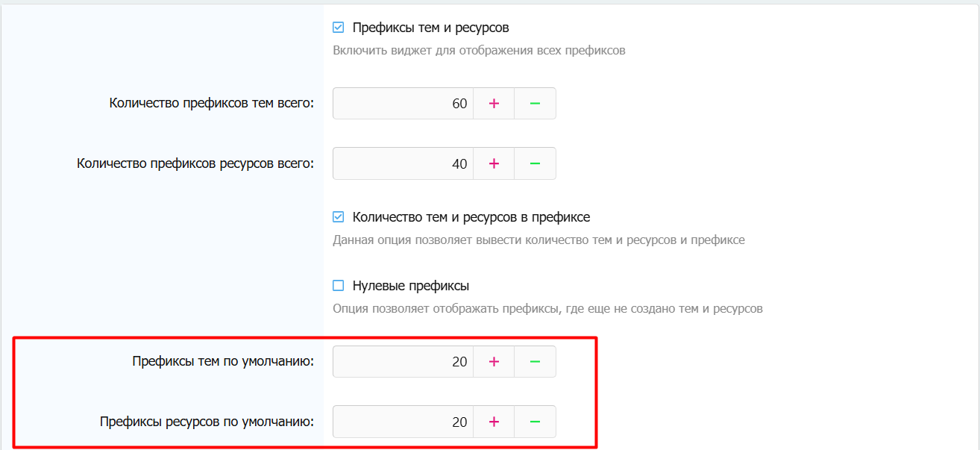Toggle 'Количество тем и ресурсов в префиксе' checkbox
Screen dimensions: 980x450
[339, 217]
